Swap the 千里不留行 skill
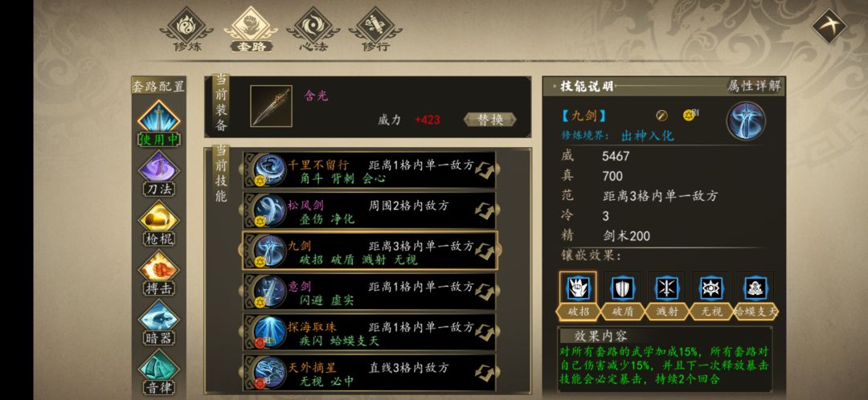The height and width of the screenshot is (400, 868). [485, 170]
